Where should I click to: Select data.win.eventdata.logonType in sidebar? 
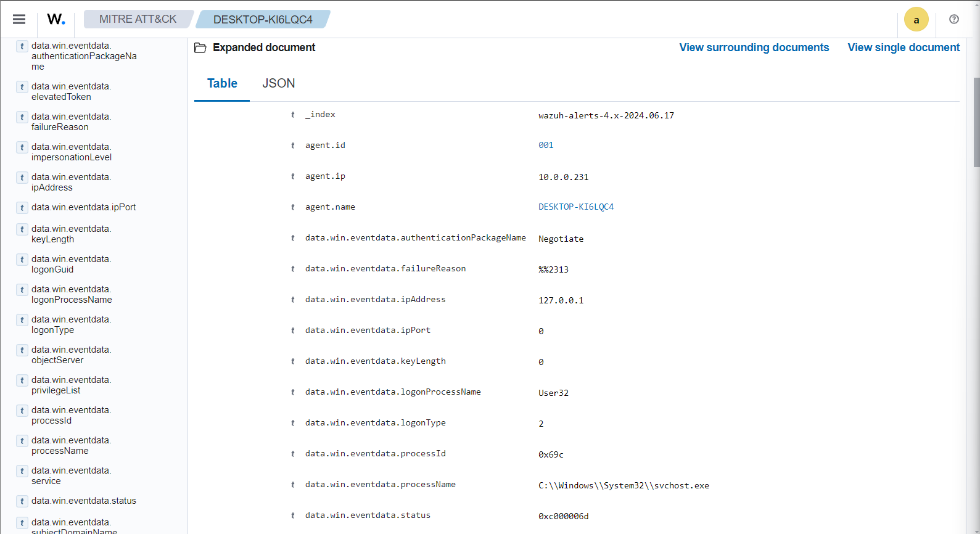click(71, 324)
